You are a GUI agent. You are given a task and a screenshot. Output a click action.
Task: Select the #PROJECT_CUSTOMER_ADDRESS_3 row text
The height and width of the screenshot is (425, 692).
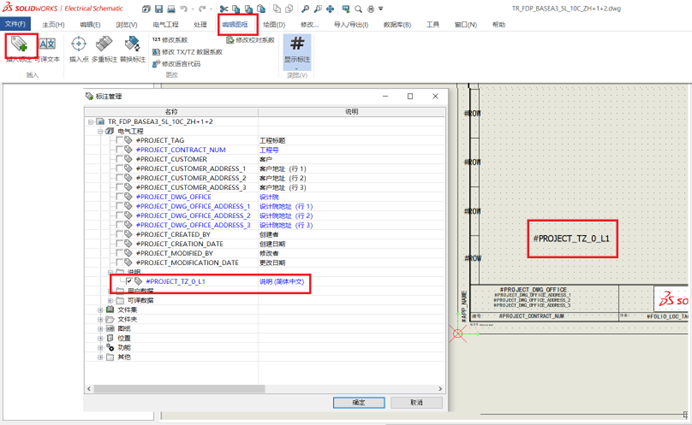pyautogui.click(x=191, y=187)
